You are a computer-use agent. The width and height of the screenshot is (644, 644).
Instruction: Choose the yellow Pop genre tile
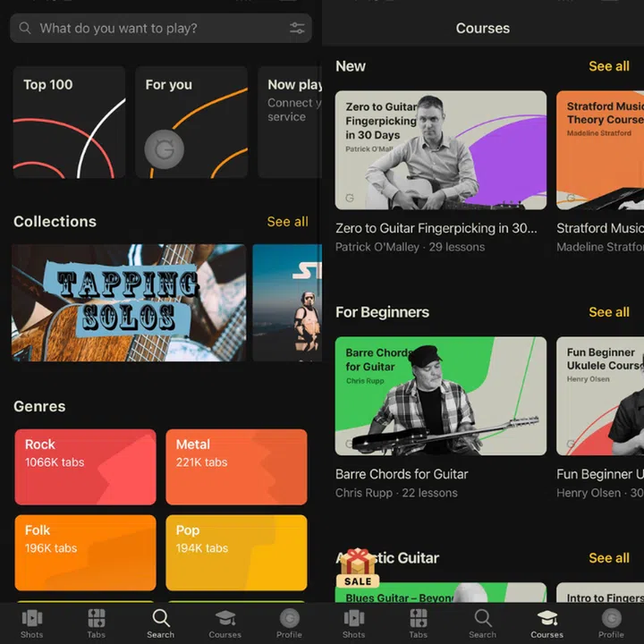(236, 552)
